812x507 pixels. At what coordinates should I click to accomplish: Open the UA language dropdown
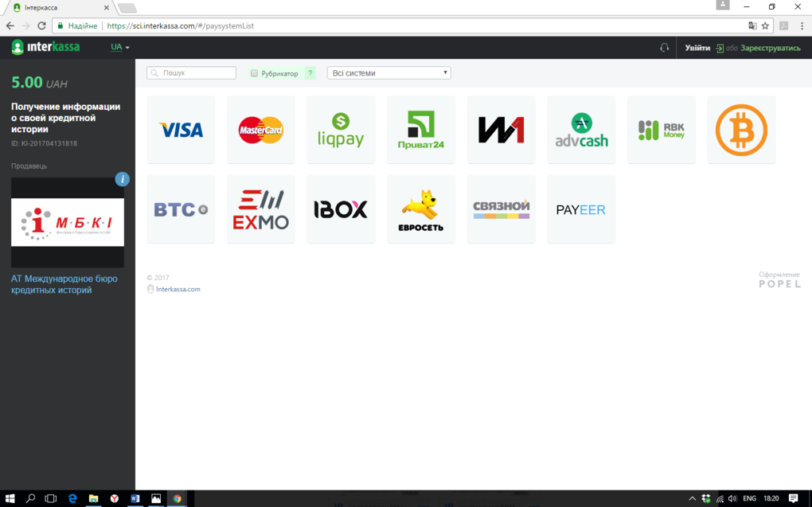click(120, 47)
